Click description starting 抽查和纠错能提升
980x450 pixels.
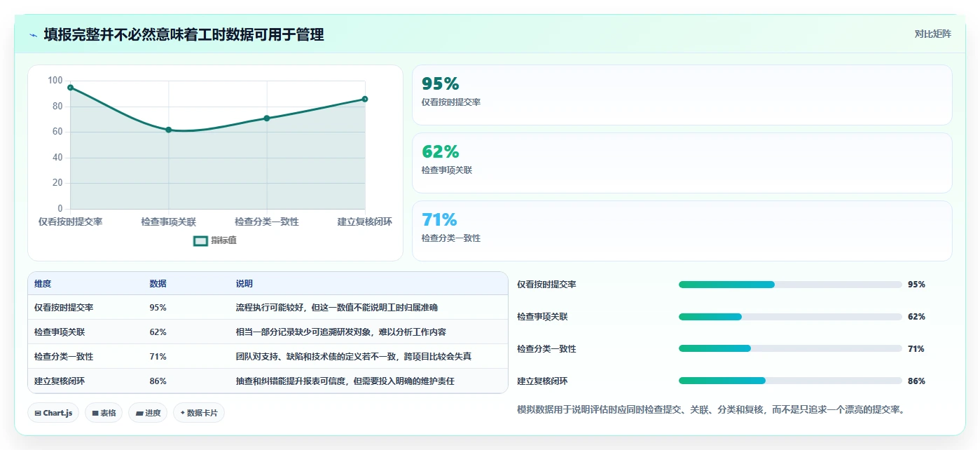pos(345,381)
